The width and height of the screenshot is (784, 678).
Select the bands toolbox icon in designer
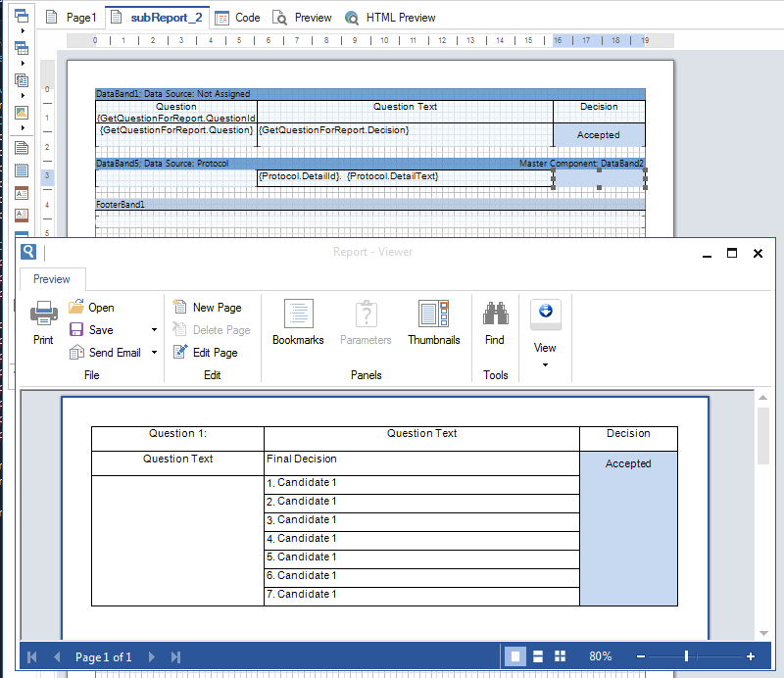[x=22, y=16]
